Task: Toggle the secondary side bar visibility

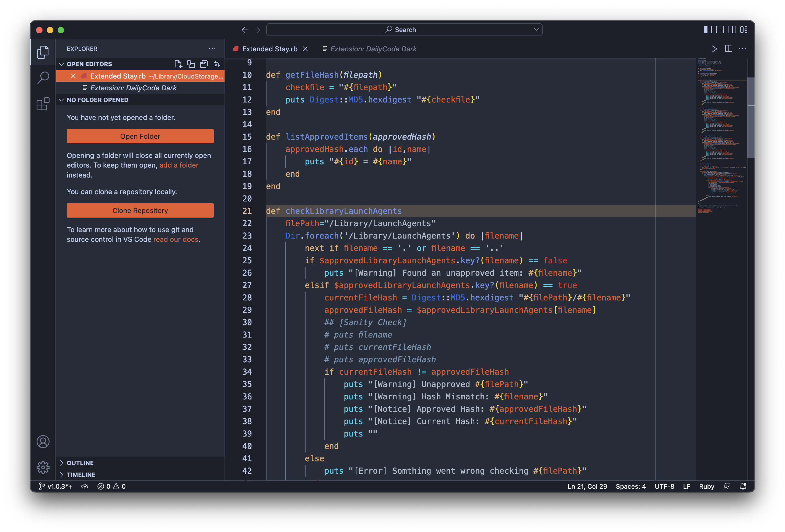Action: pyautogui.click(x=732, y=30)
